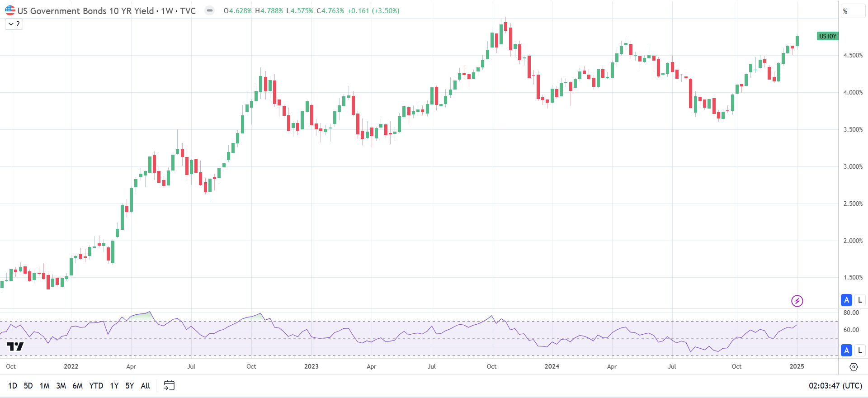Click the 80.00 RSI axis label
This screenshot has width=868, height=398.
click(x=851, y=313)
